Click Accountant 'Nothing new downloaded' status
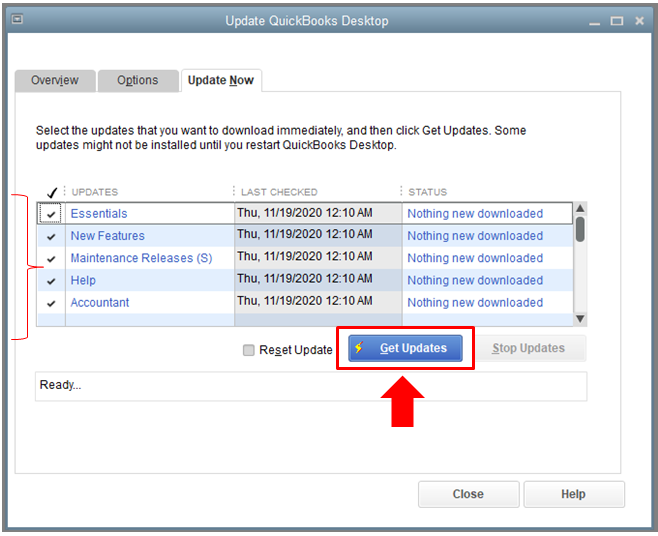This screenshot has width=658, height=536. (475, 303)
